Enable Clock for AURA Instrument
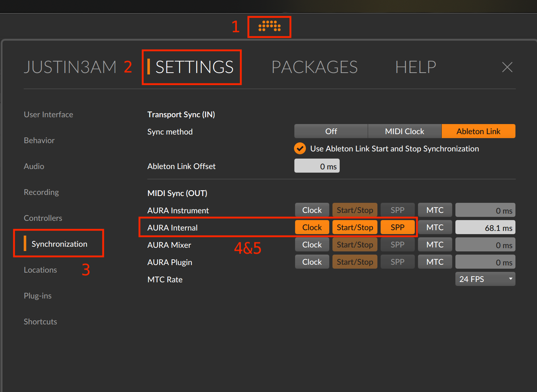The width and height of the screenshot is (537, 392). pyautogui.click(x=312, y=210)
